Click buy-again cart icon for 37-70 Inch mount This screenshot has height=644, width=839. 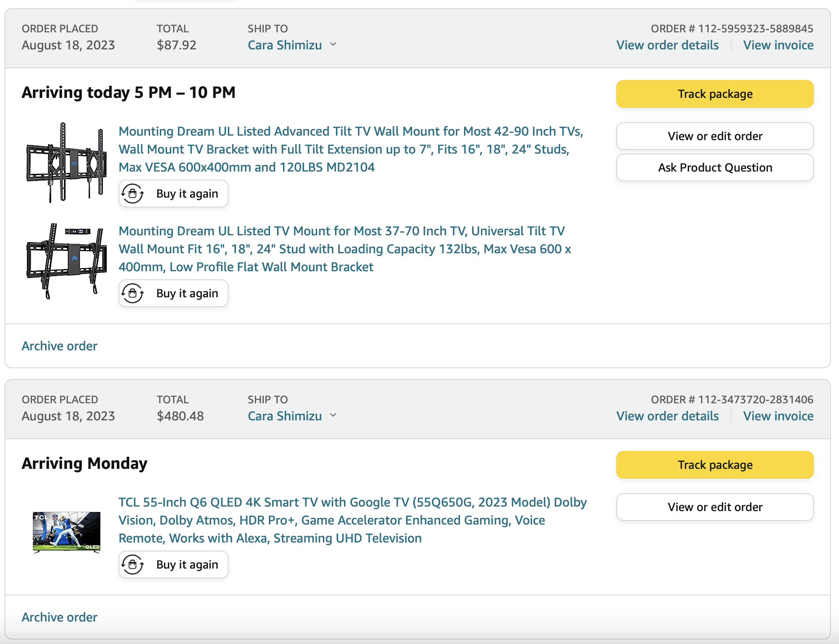[132, 293]
